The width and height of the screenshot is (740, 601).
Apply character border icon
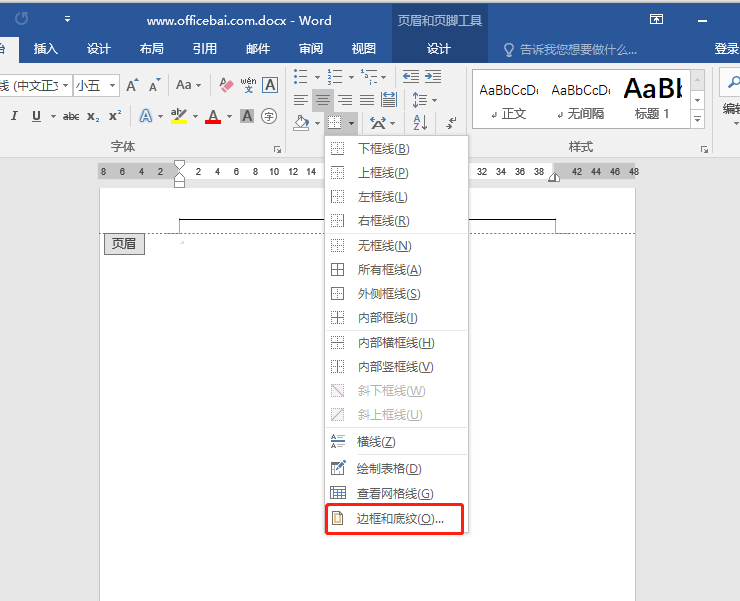click(x=270, y=85)
